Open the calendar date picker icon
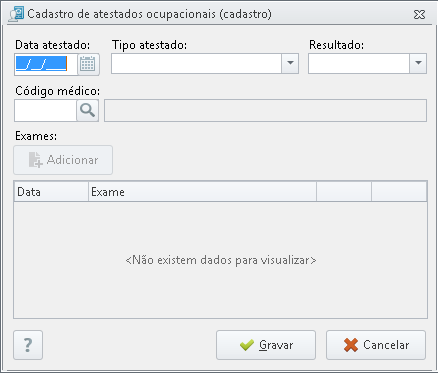The image size is (438, 373). pos(88,64)
